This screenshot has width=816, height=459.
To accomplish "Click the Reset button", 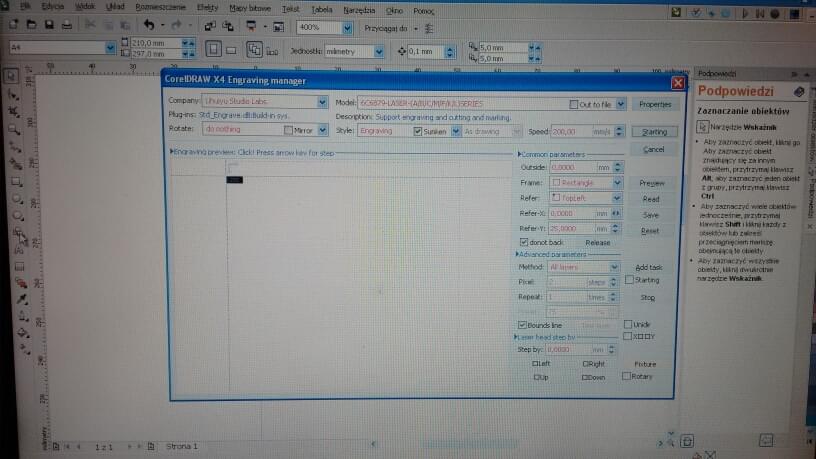I will (x=649, y=231).
